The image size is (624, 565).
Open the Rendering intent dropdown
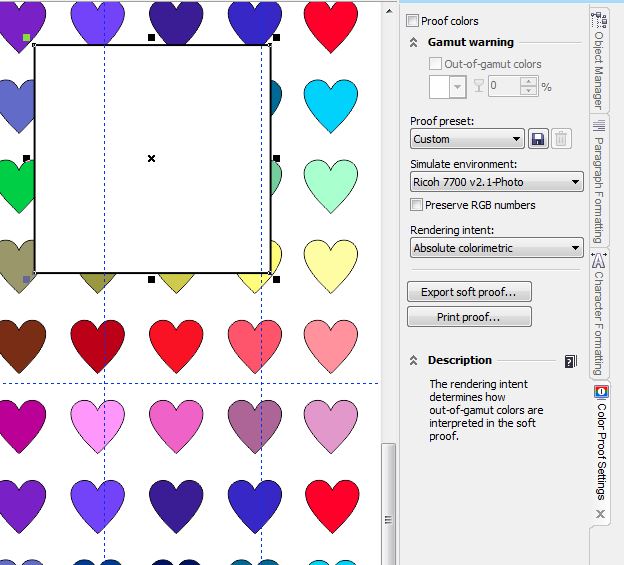coord(497,248)
